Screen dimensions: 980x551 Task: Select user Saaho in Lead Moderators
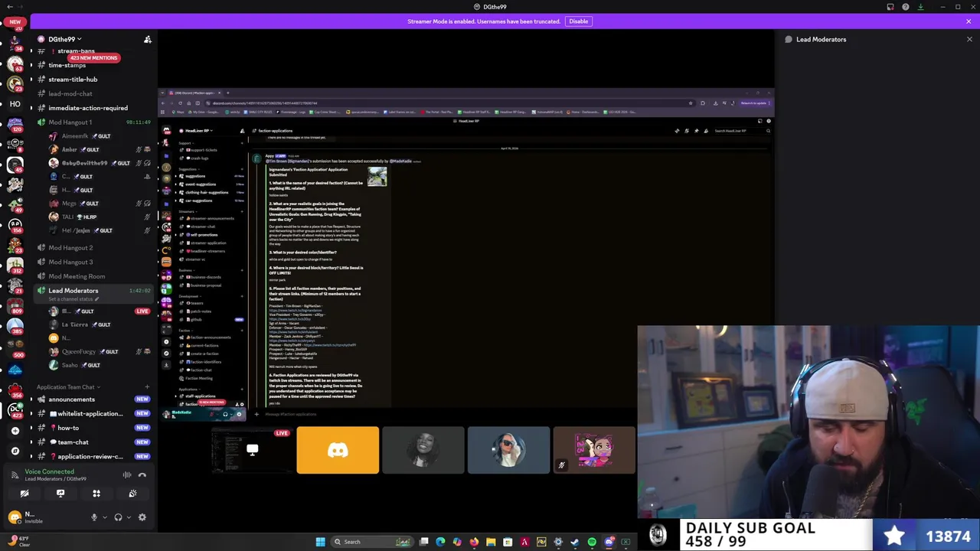click(70, 365)
